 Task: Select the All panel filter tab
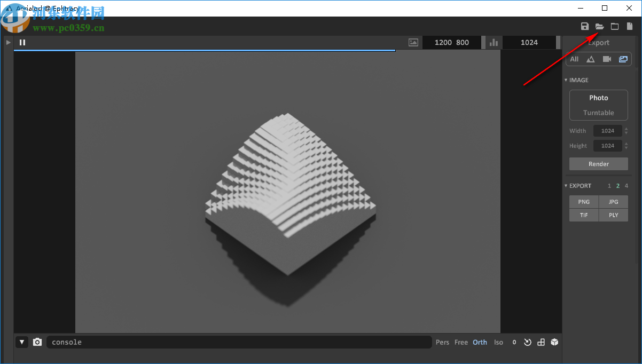click(x=574, y=59)
